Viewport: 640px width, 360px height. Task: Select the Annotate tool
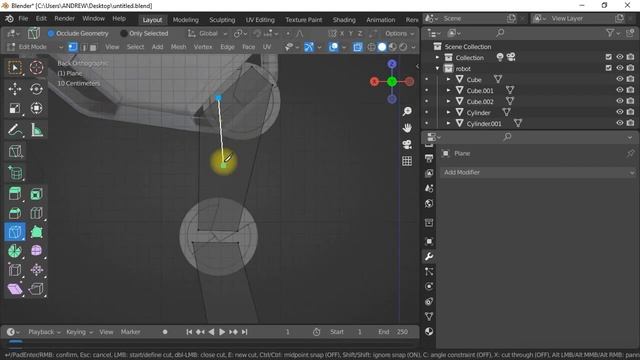(x=15, y=130)
